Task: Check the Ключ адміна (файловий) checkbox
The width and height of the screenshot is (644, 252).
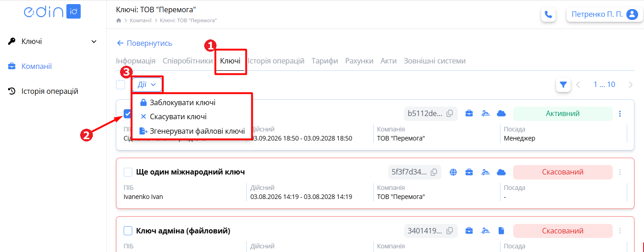Action: point(128,231)
